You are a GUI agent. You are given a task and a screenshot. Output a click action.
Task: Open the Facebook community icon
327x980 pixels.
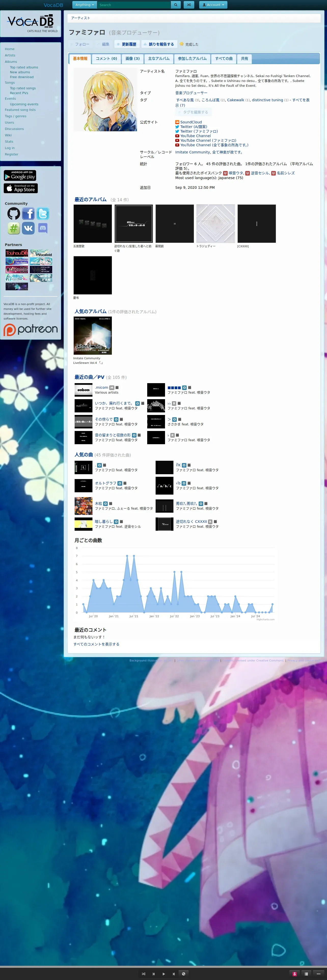click(28, 214)
